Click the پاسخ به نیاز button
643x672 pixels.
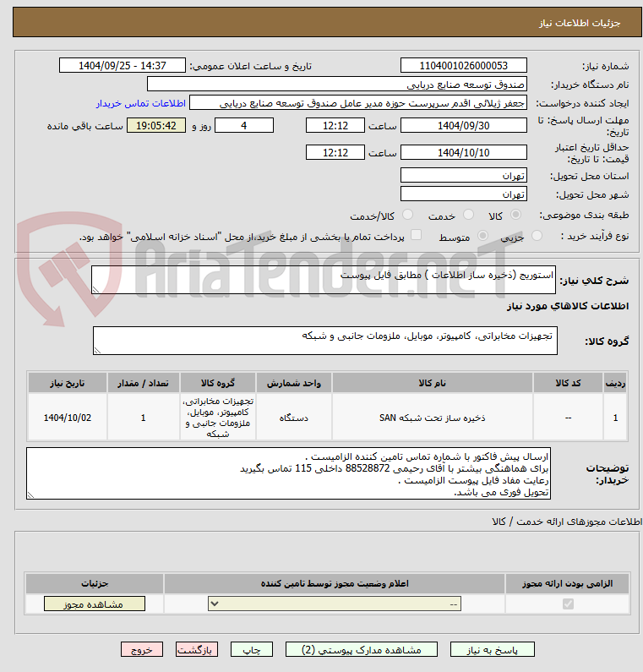tap(493, 650)
